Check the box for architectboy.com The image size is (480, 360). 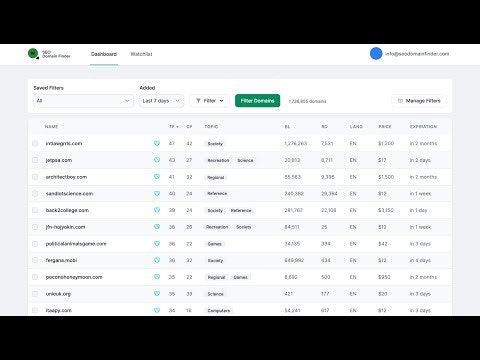tap(35, 177)
